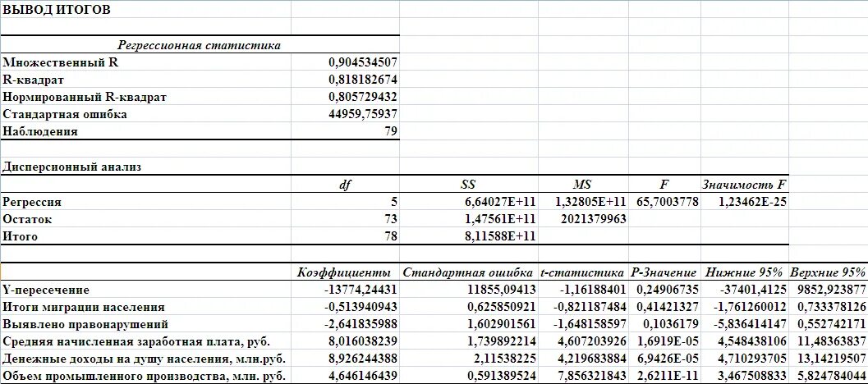Select the intercept coefficient -13774,24431
The image size is (868, 384).
tap(360, 290)
